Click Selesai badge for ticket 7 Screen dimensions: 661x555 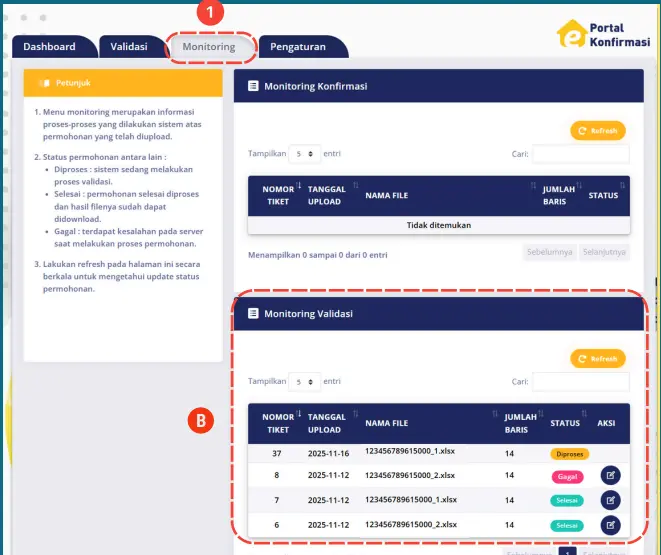567,500
